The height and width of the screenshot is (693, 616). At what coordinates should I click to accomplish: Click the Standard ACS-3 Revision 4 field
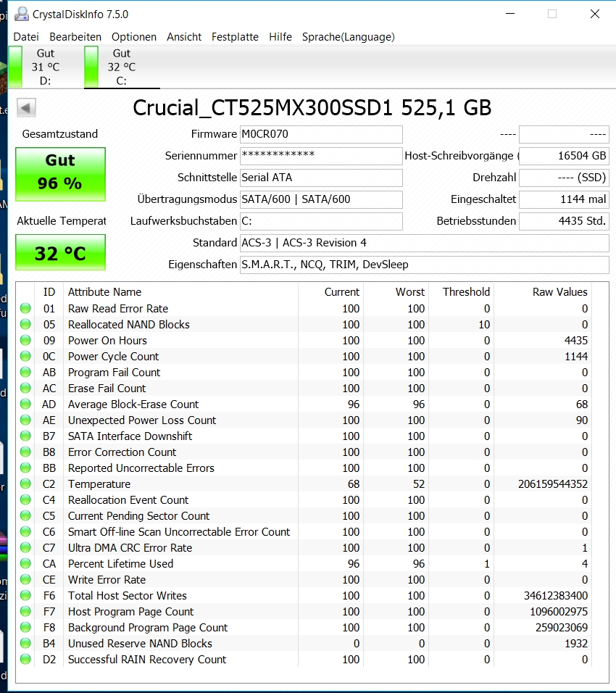[x=424, y=243]
